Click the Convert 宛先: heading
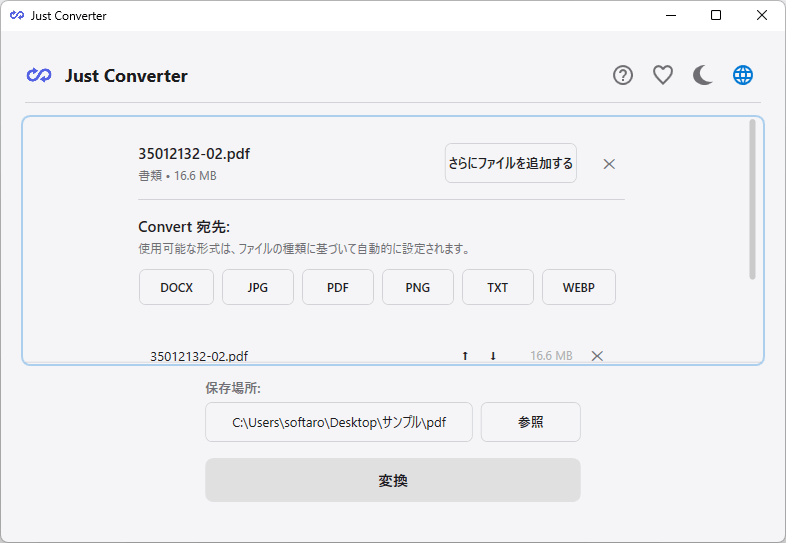 (184, 227)
